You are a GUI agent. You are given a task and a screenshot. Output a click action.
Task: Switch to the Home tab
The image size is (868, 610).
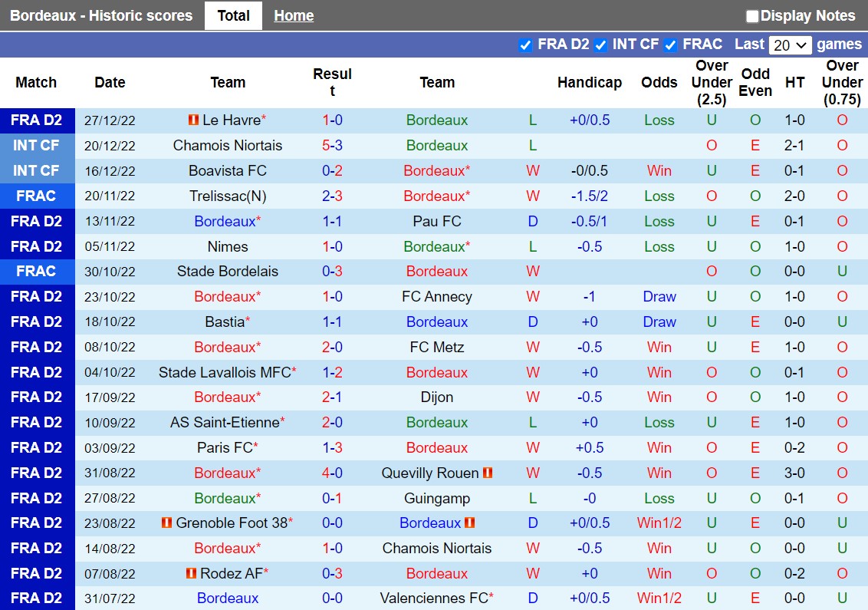click(x=294, y=15)
